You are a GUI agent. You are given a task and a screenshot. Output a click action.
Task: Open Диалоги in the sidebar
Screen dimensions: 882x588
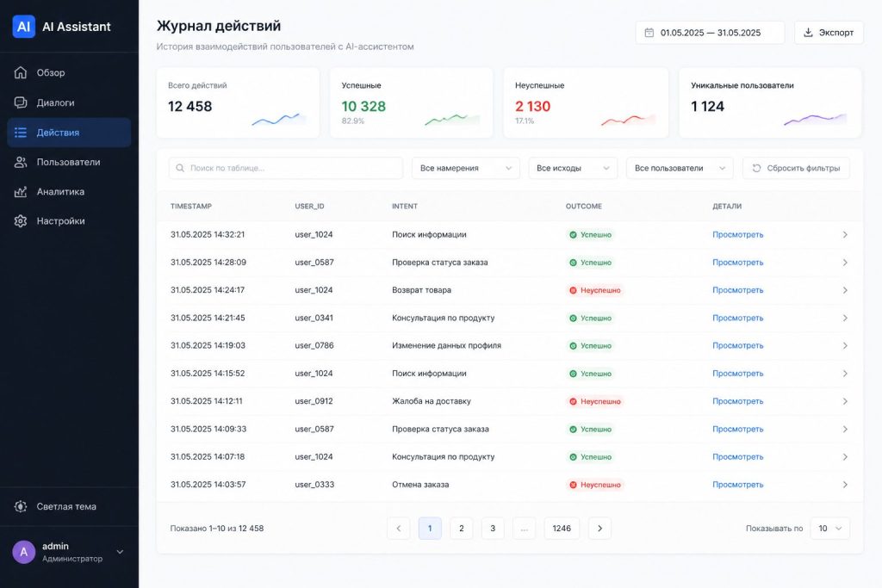click(69, 102)
